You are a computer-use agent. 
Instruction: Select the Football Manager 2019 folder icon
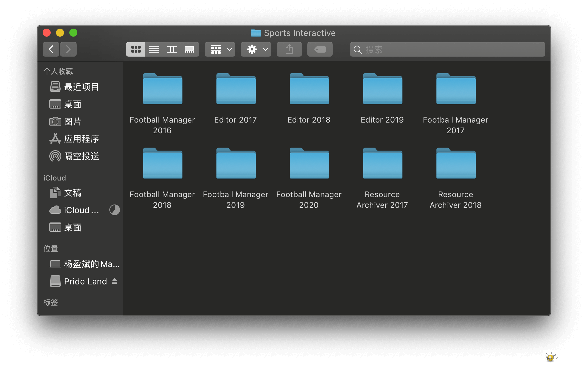click(x=236, y=163)
